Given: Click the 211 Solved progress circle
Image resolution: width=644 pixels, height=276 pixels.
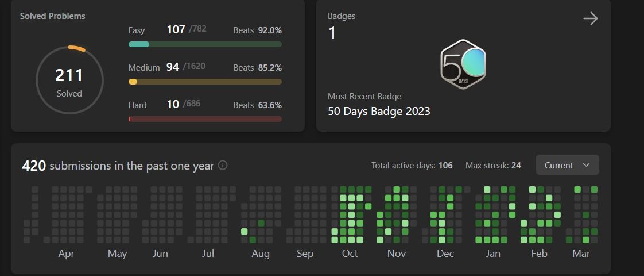Looking at the screenshot, I should [69, 80].
